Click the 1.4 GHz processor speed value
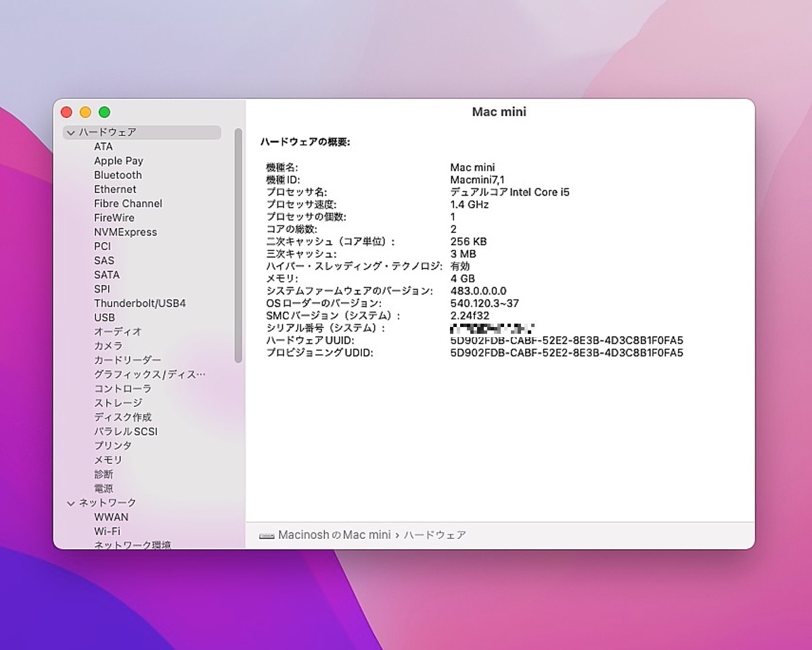Viewport: 812px width, 650px height. (x=470, y=204)
